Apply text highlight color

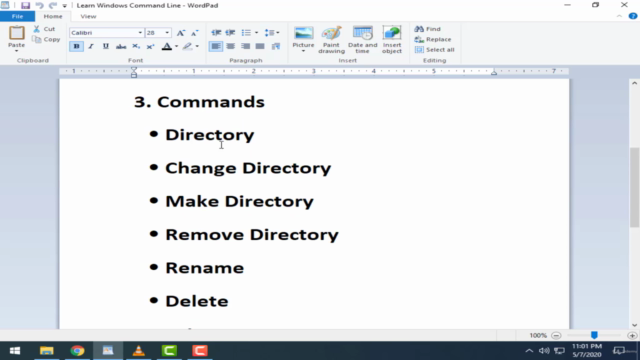[187, 46]
